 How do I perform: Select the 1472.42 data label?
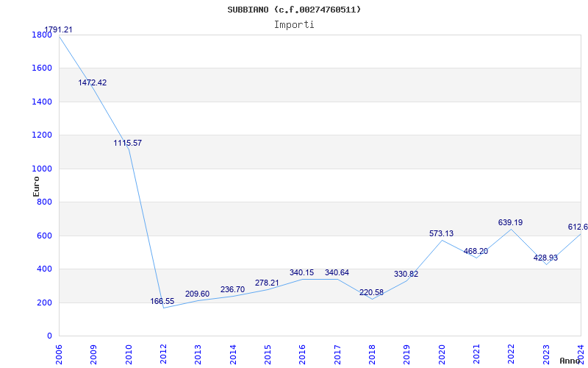93,82
